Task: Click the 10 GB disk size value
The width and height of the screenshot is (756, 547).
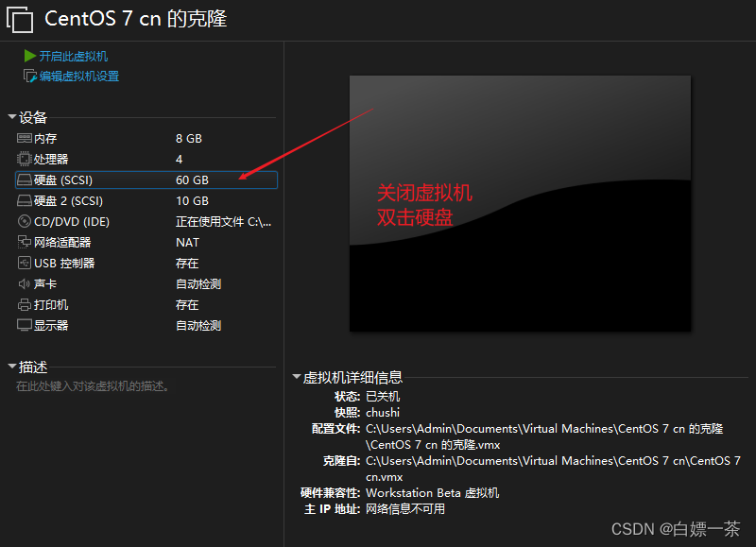Action: coord(193,200)
